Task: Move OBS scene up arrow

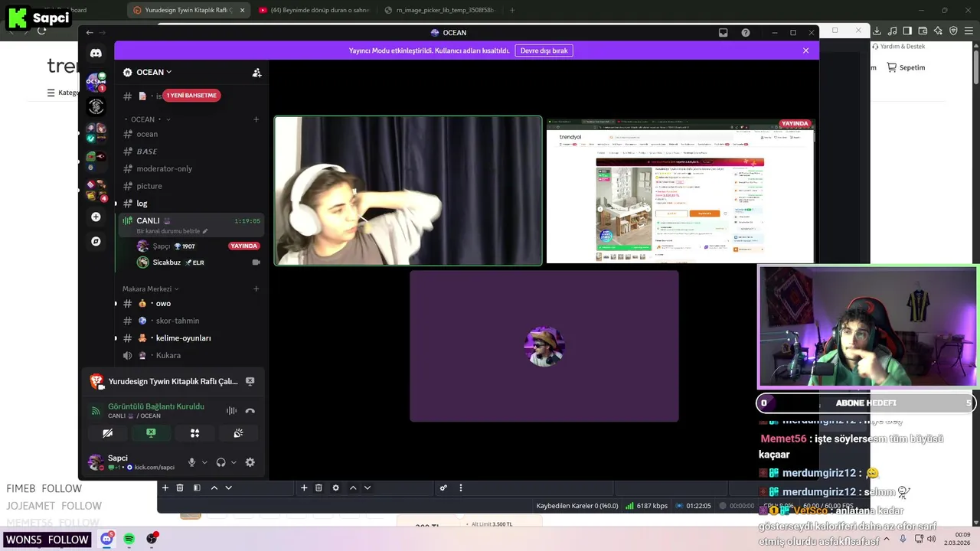Action: point(214,487)
